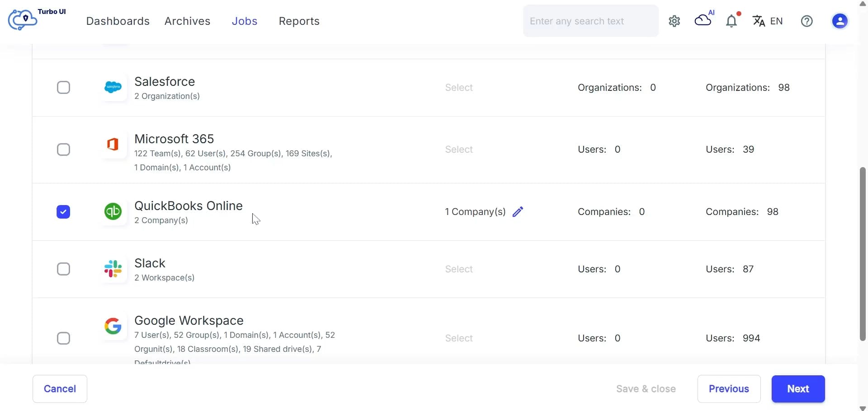
Task: Click the Salesforce title text
Action: click(x=165, y=81)
